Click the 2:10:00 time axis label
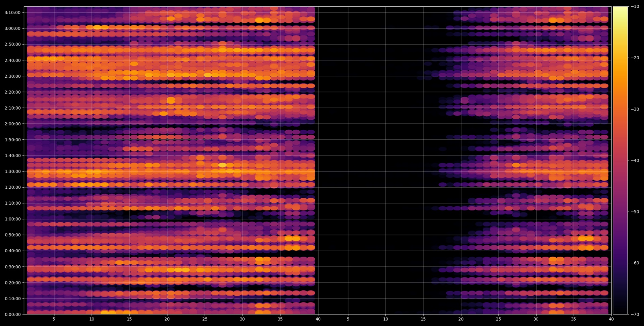This screenshot has height=326, width=644. coord(12,108)
